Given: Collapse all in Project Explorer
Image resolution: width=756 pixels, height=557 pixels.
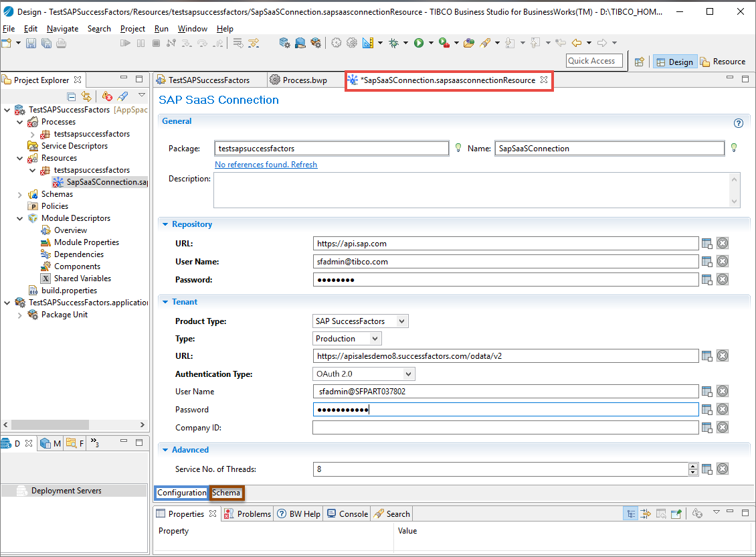Looking at the screenshot, I should tap(72, 96).
